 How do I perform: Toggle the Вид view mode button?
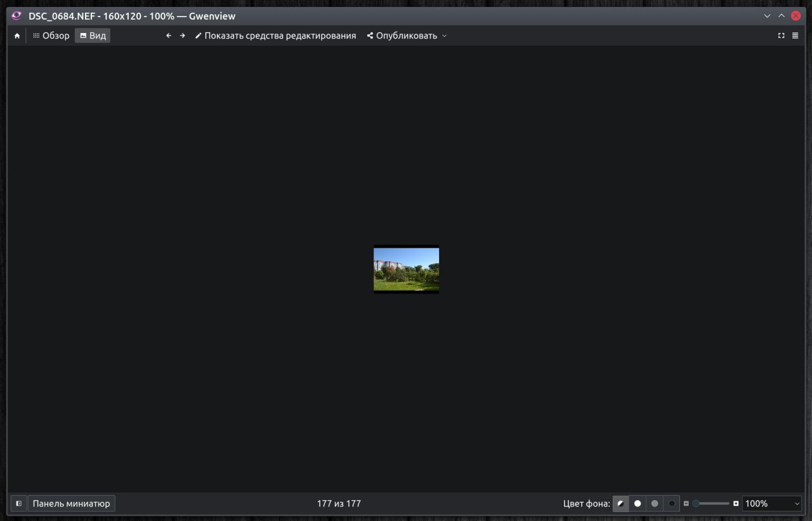[93, 36]
